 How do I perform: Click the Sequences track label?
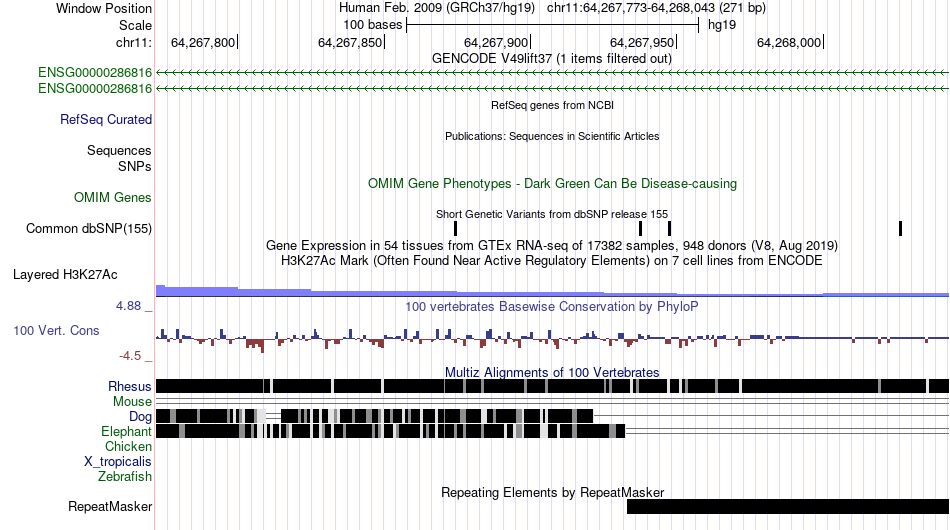119,150
